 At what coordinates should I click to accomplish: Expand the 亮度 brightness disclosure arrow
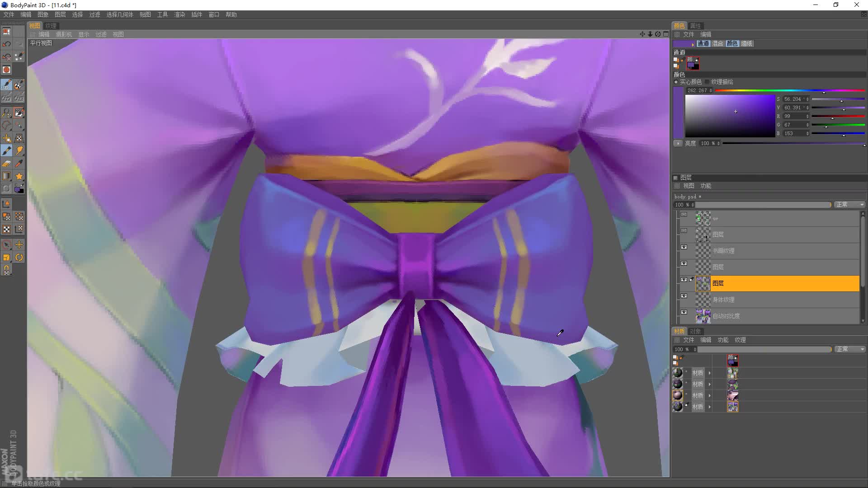point(678,143)
